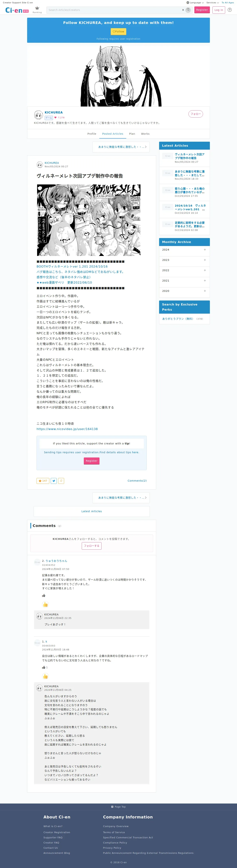Share article via Twitter icon
The width and height of the screenshot is (237, 868).
(54, 481)
